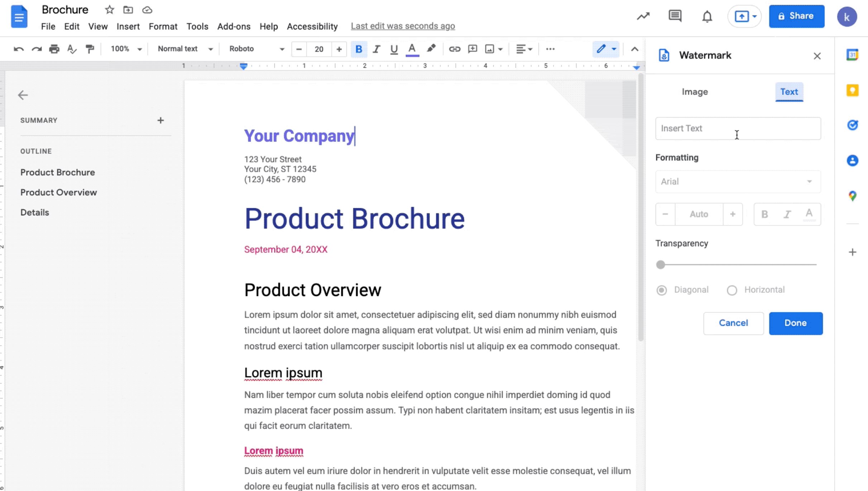
Task: Click the Insert Text watermark field
Action: coord(738,128)
